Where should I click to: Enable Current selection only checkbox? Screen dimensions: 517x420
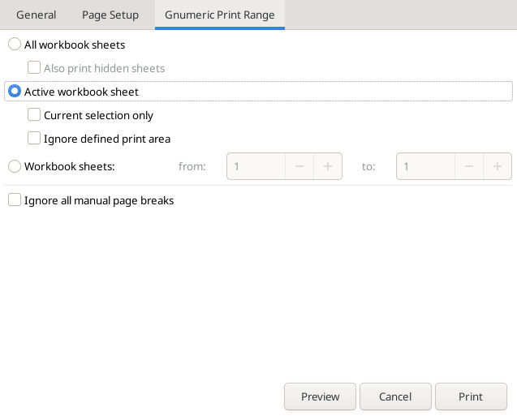point(34,114)
